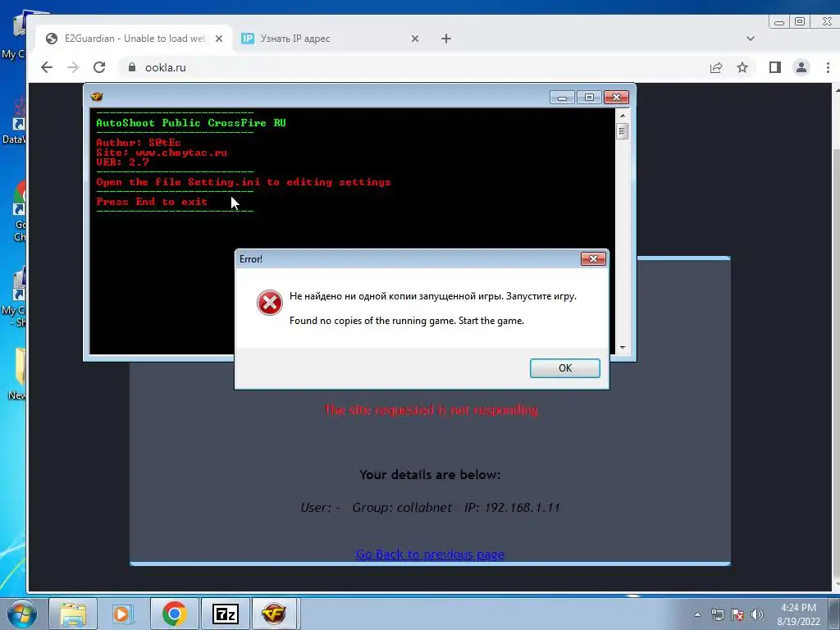Screen dimensions: 840x630
Task: Close the E2Guardian tab
Action: tap(218, 39)
